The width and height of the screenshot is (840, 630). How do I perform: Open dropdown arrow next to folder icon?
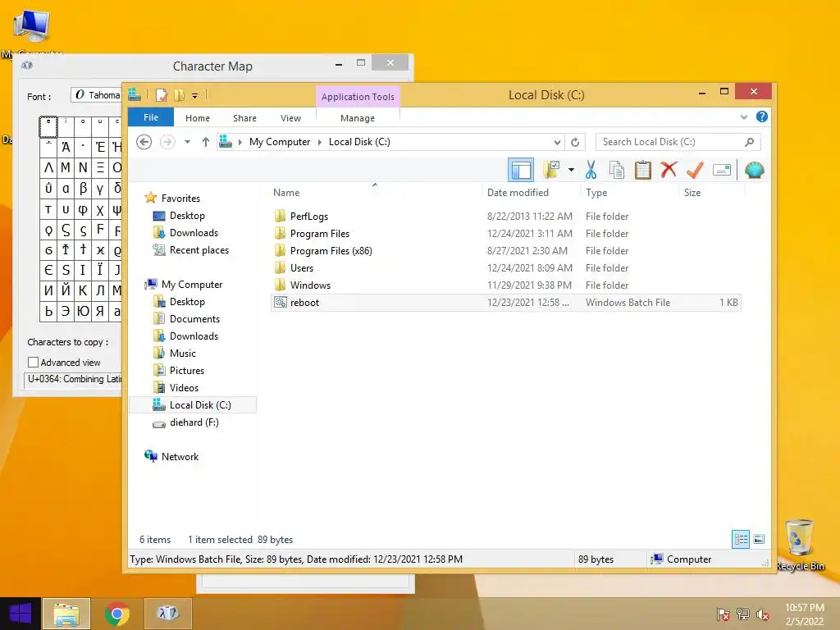[x=571, y=171]
